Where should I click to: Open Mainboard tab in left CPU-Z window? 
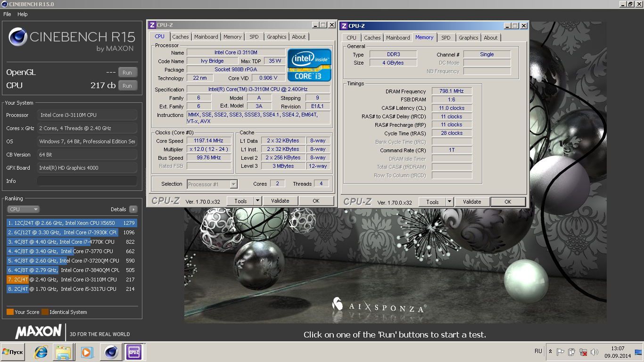click(x=206, y=37)
